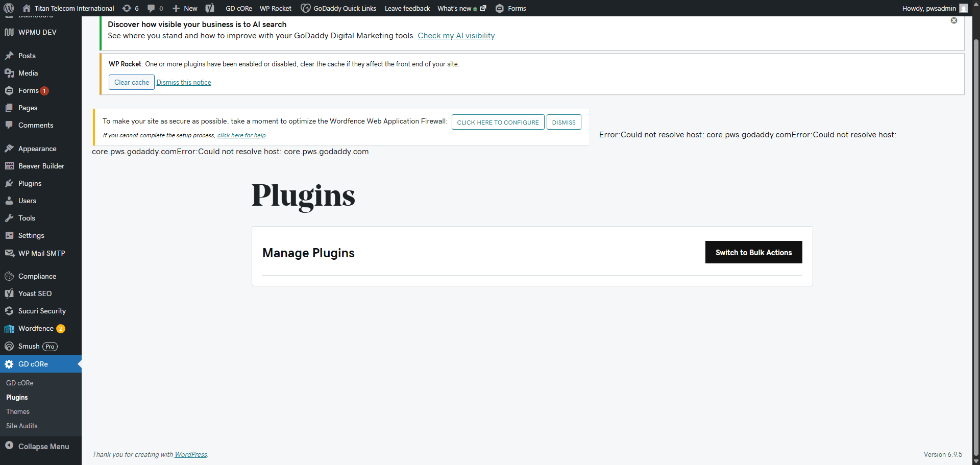Click the WPMU DEV sidebar icon

pos(9,32)
